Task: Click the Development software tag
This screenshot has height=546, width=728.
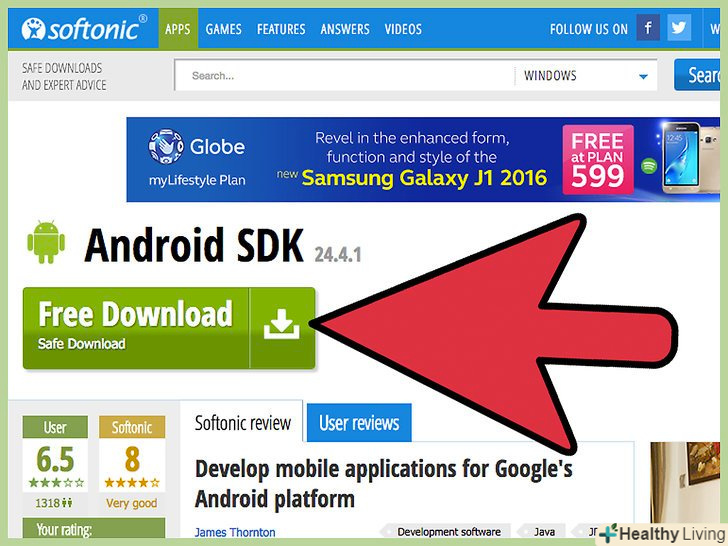Action: (x=448, y=532)
